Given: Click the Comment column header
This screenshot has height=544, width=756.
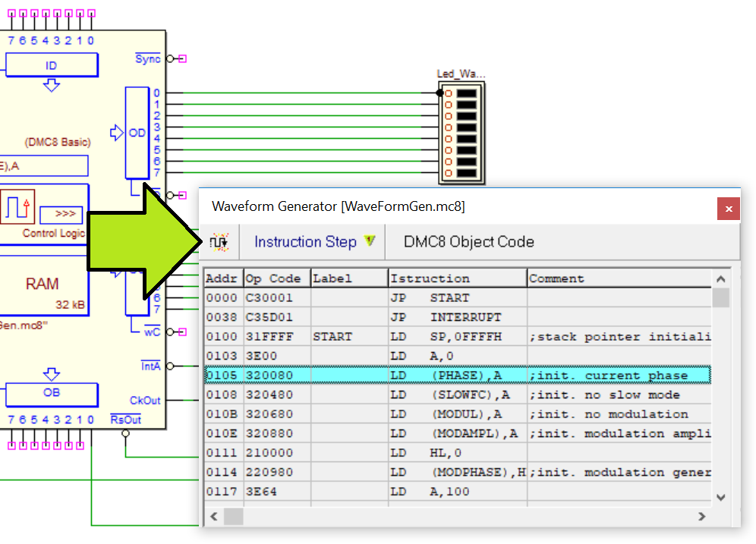Looking at the screenshot, I should 619,278.
